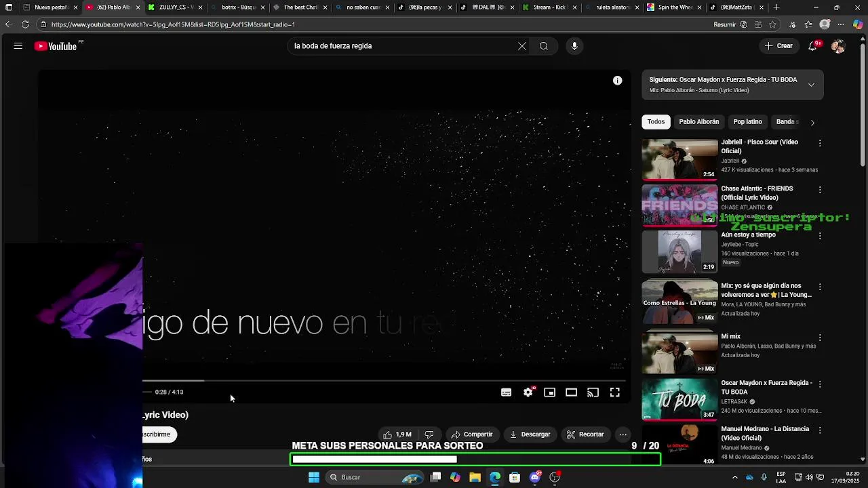Open the YouTube hamburger guide menu

pyautogui.click(x=18, y=46)
